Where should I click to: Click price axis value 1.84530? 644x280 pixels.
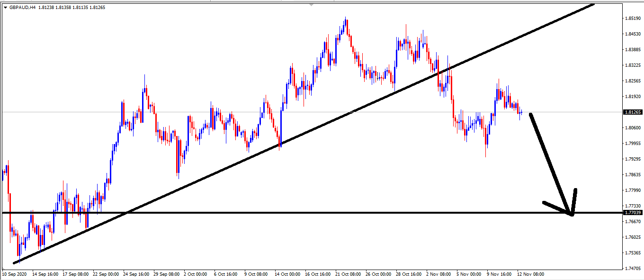pyautogui.click(x=633, y=34)
